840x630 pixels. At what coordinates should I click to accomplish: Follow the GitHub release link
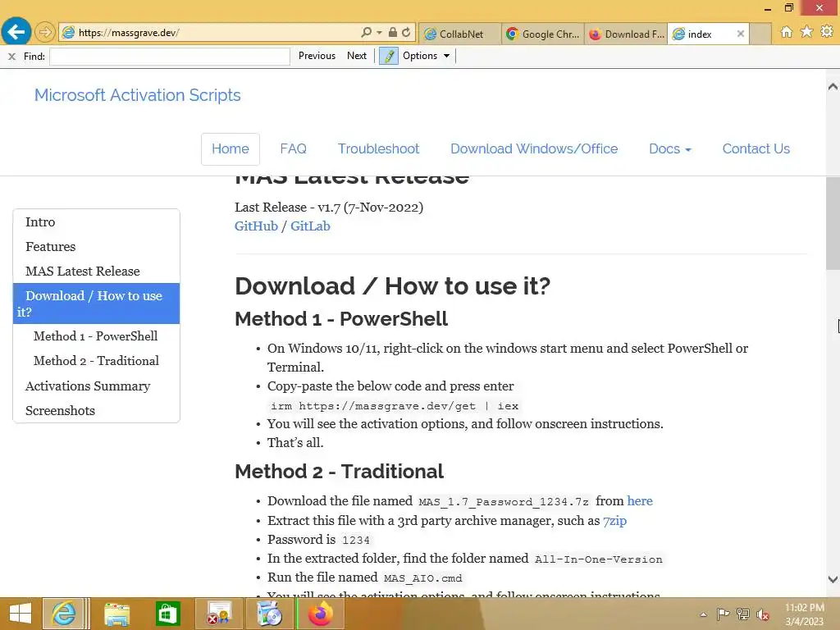click(256, 226)
